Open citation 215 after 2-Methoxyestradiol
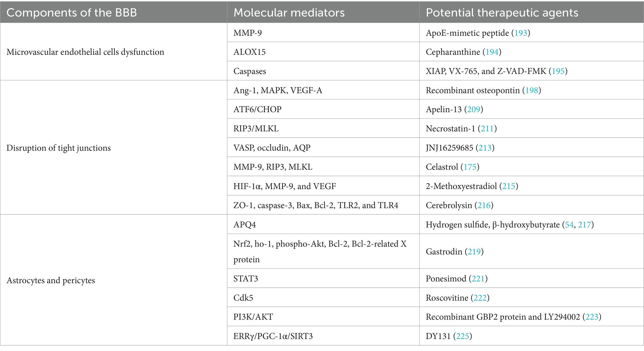The image size is (644, 351). coord(508,186)
